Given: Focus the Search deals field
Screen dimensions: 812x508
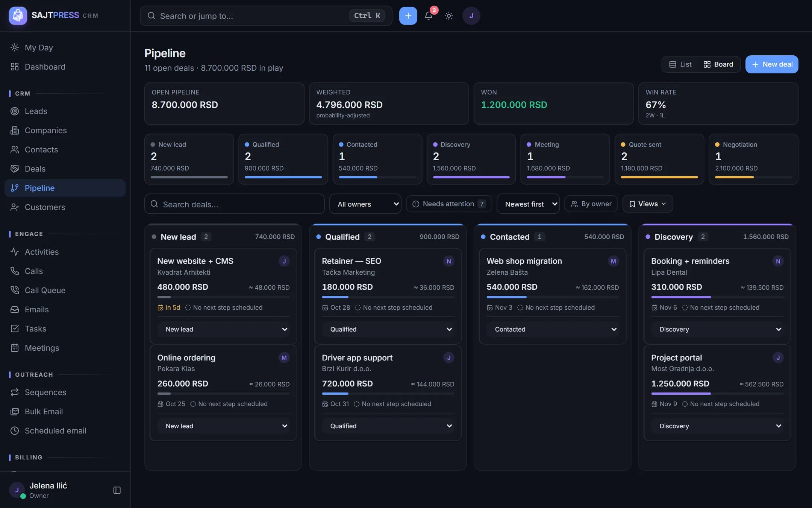Looking at the screenshot, I should coord(234,204).
